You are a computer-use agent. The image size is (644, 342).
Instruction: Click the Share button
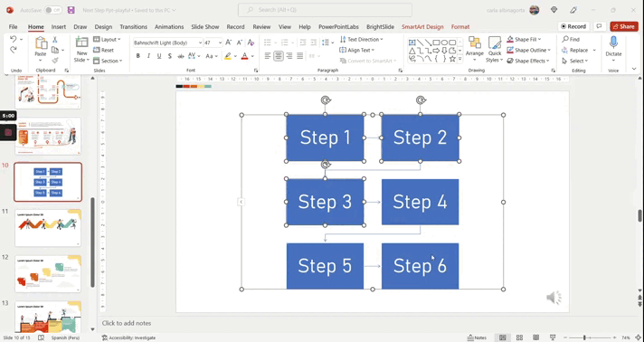624,26
